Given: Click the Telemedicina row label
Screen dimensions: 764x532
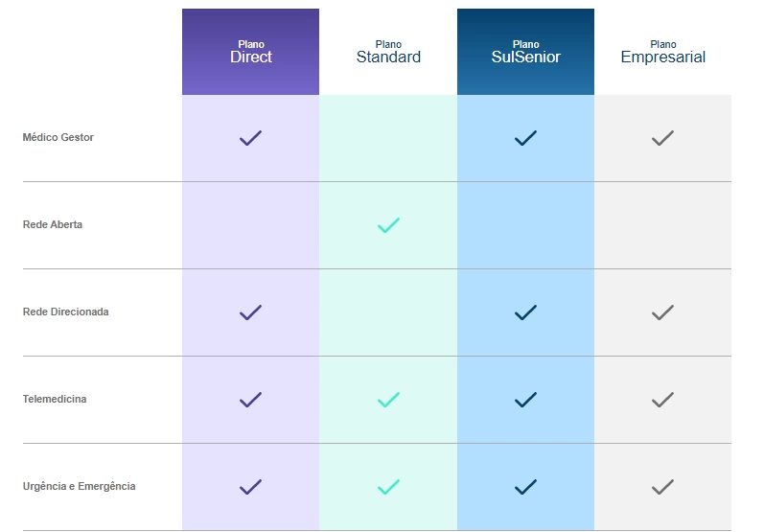Looking at the screenshot, I should 55,400.
